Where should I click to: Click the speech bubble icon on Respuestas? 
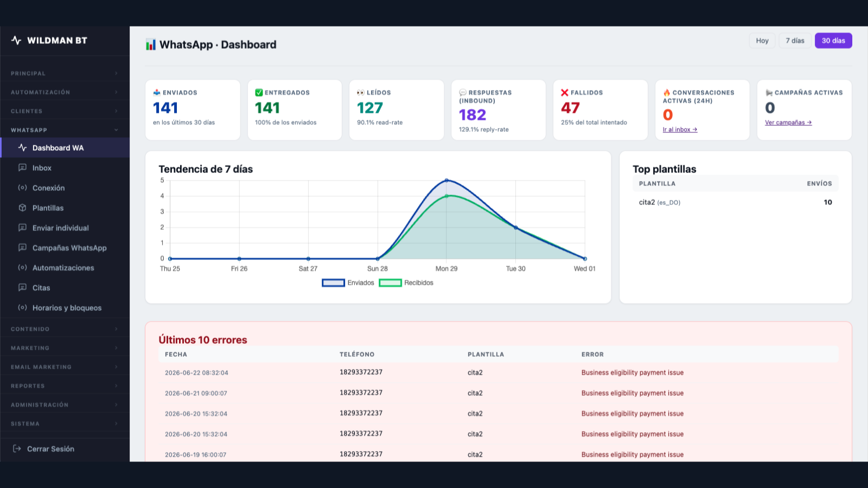click(463, 92)
